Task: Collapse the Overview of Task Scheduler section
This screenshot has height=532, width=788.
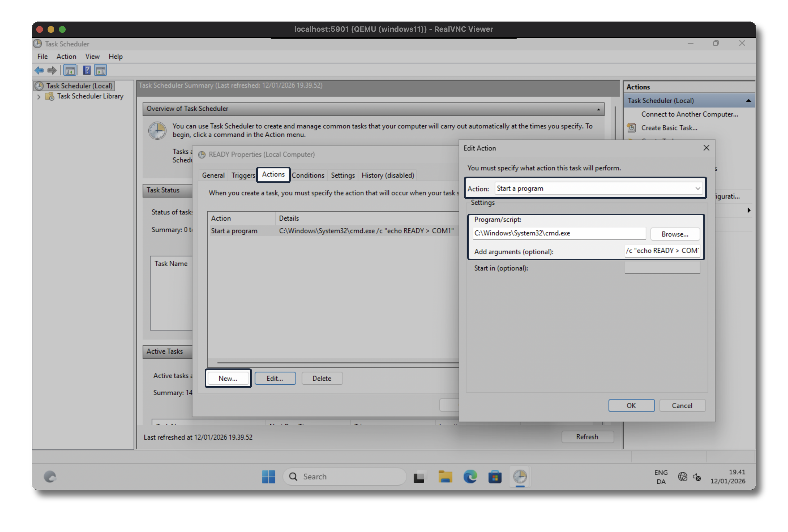Action: click(x=598, y=109)
